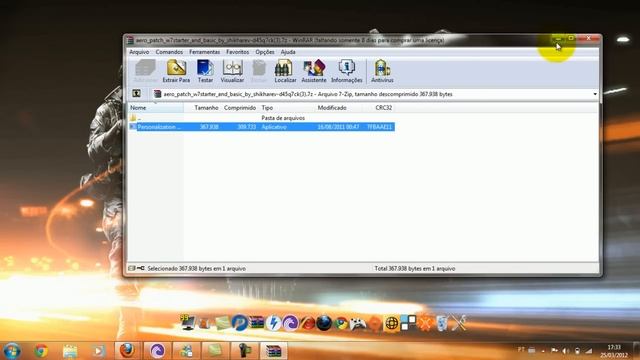Sort by the Modificado column header
This screenshot has width=640, height=360.
click(x=338, y=108)
